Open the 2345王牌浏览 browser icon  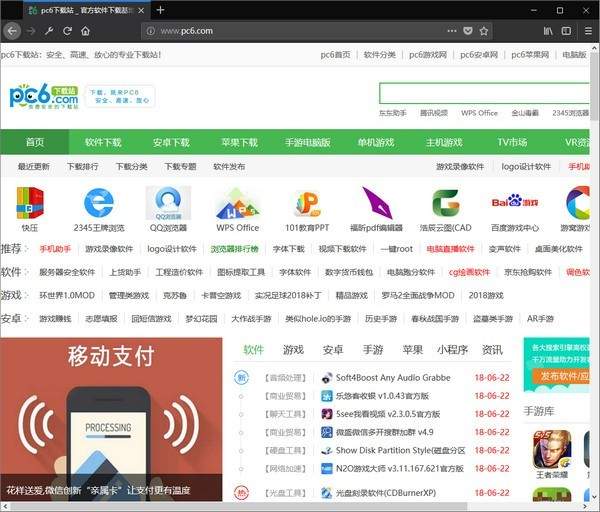(98, 203)
